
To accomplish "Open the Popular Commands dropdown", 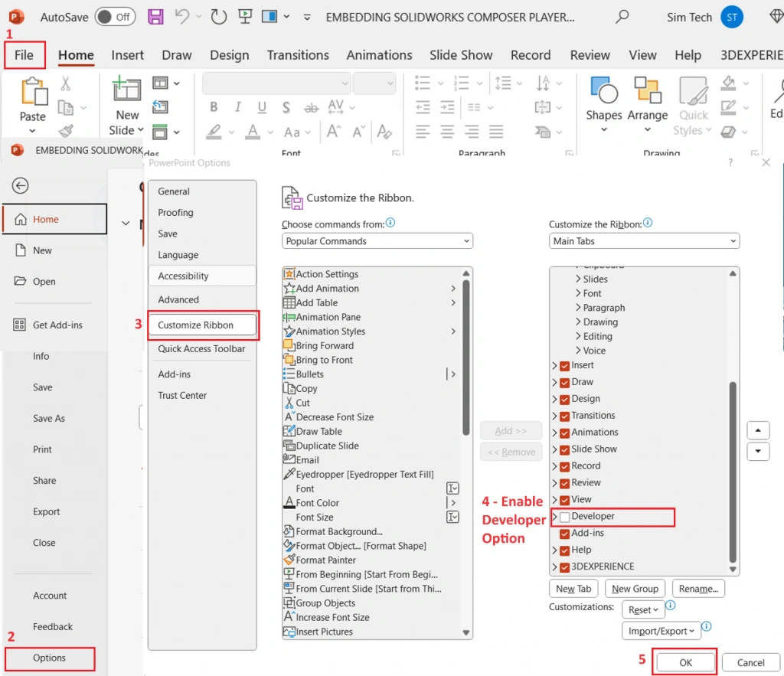I will click(x=377, y=241).
